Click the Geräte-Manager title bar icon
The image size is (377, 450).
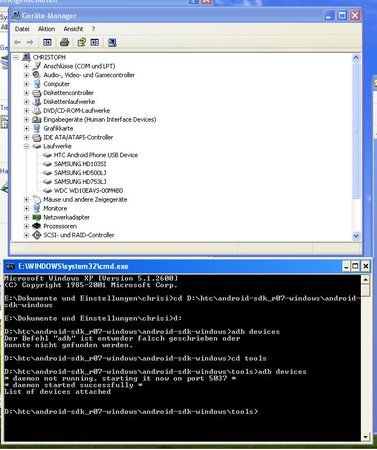(x=15, y=15)
